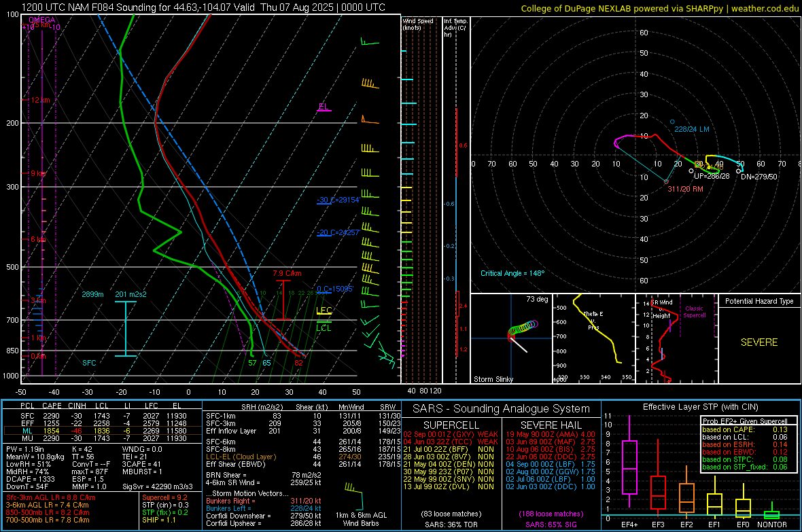Select the highlighted ML parcel row
Viewport: 802px width, 532px height.
103,431
